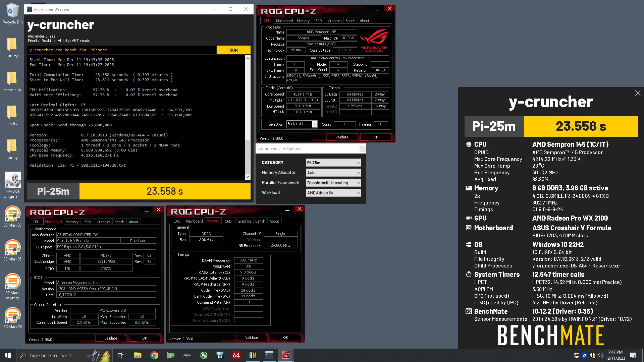Select Bench tab in the CPU-Z Memory window
Screen dimensions: 644x362
[260, 221]
